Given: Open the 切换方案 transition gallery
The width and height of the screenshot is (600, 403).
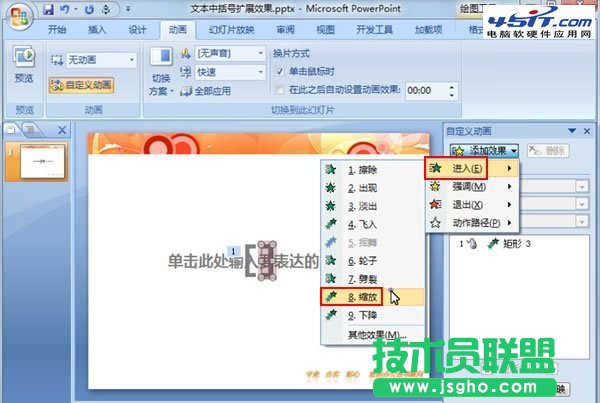Looking at the screenshot, I should pos(161,71).
